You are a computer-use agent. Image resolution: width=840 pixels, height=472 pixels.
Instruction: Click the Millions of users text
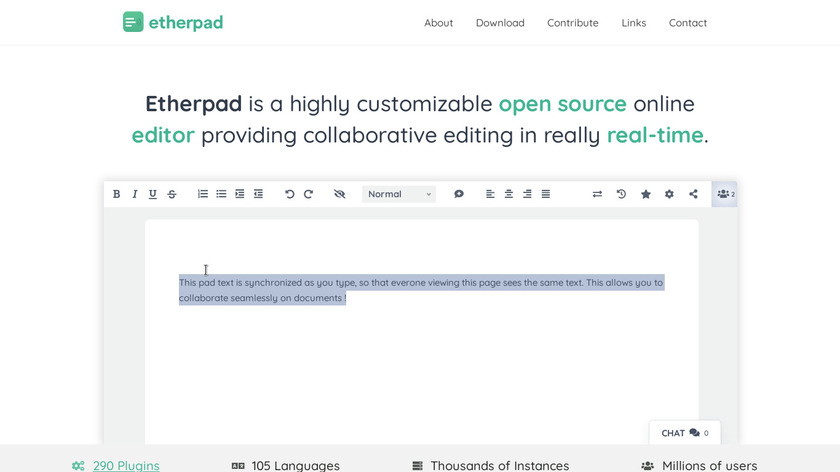(709, 465)
